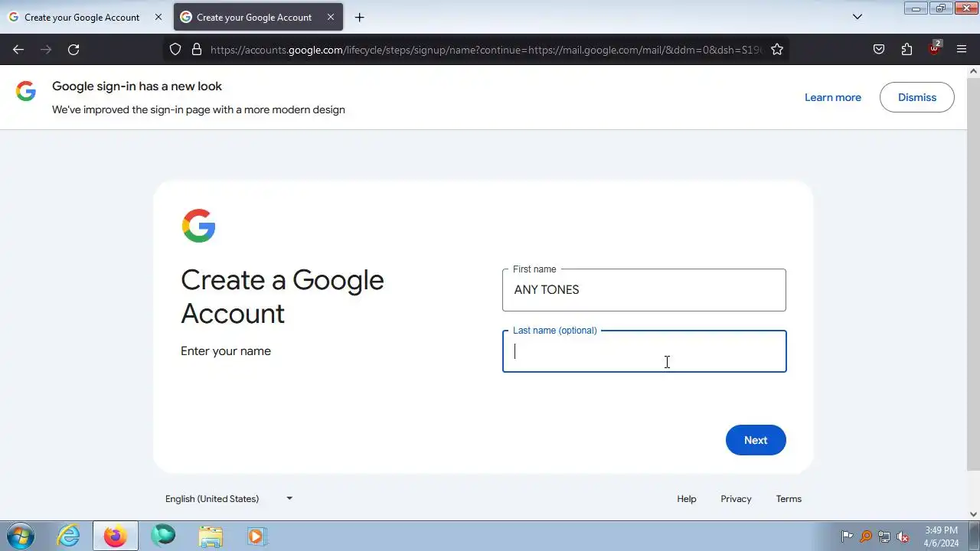This screenshot has height=551, width=980.
Task: Open the Windows Start button
Action: point(20,536)
